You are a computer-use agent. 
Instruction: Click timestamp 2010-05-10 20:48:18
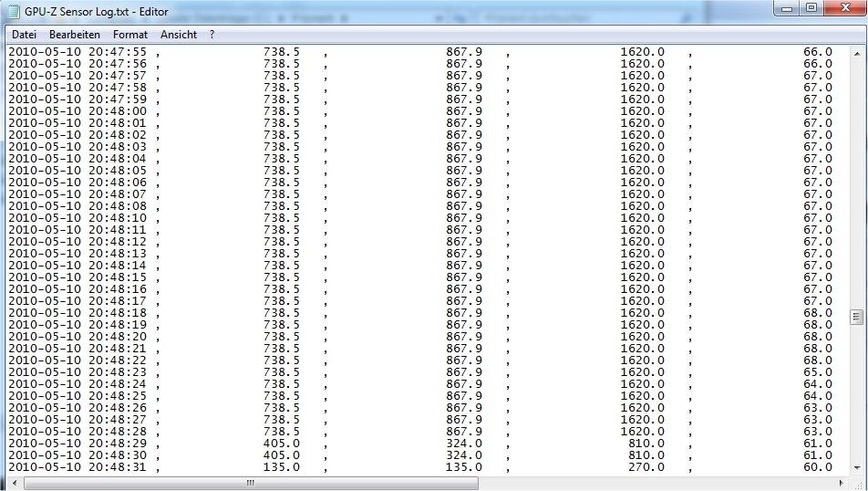[x=77, y=313]
